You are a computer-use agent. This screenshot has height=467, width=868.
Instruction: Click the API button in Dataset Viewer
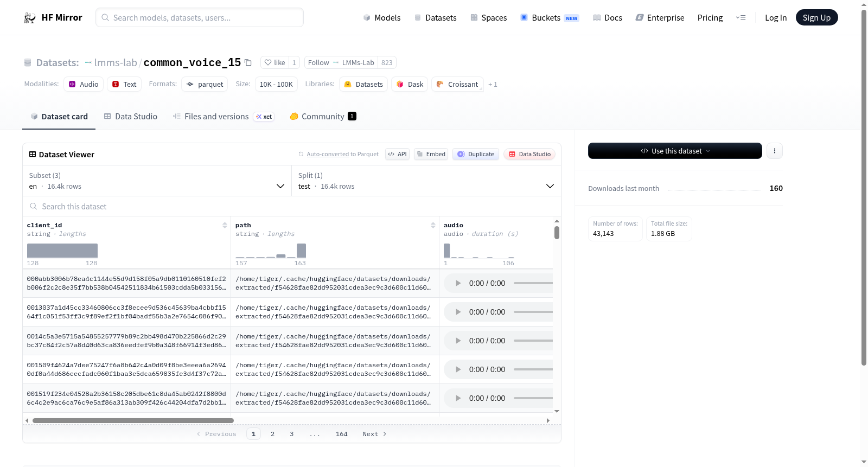[397, 155]
